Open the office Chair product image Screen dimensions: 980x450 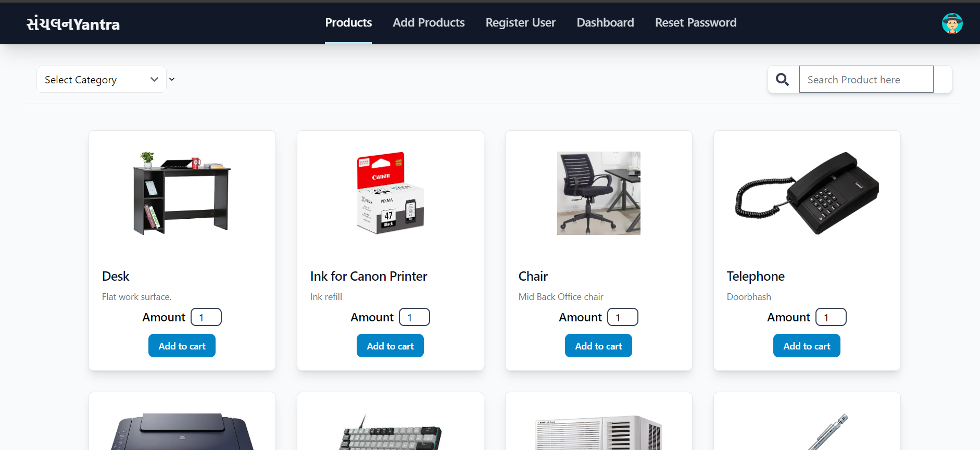[x=599, y=193]
